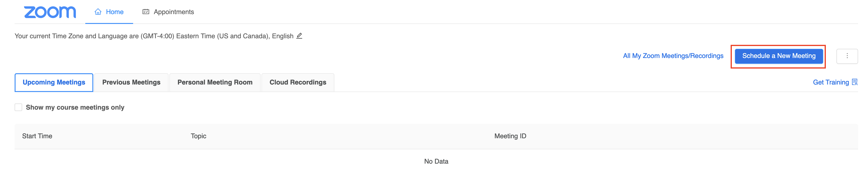View the Cloud Recordings tab
The image size is (868, 169).
[x=298, y=82]
